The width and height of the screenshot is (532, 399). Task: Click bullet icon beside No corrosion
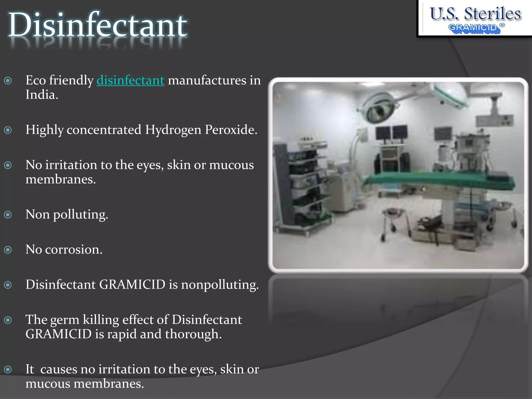click(x=8, y=250)
